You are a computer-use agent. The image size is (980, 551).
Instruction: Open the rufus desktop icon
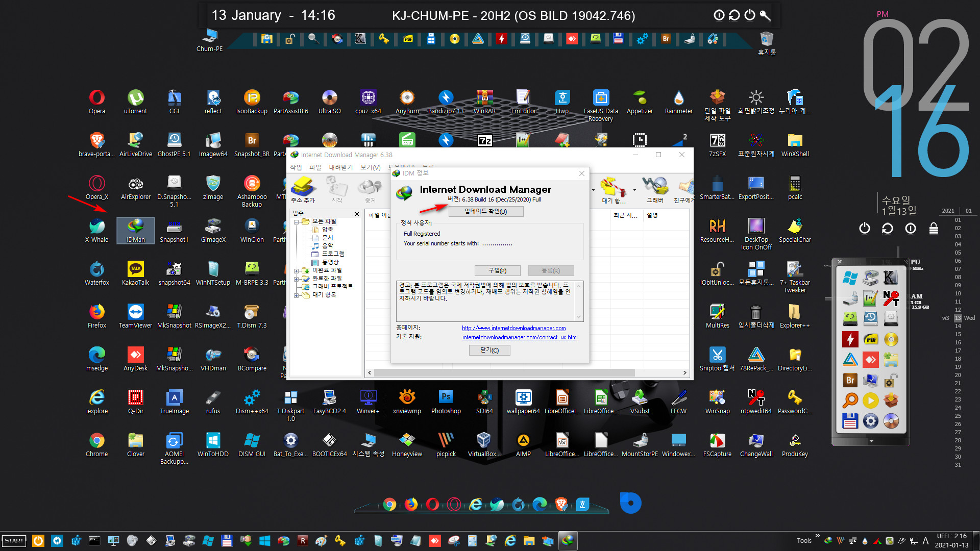coord(213,402)
